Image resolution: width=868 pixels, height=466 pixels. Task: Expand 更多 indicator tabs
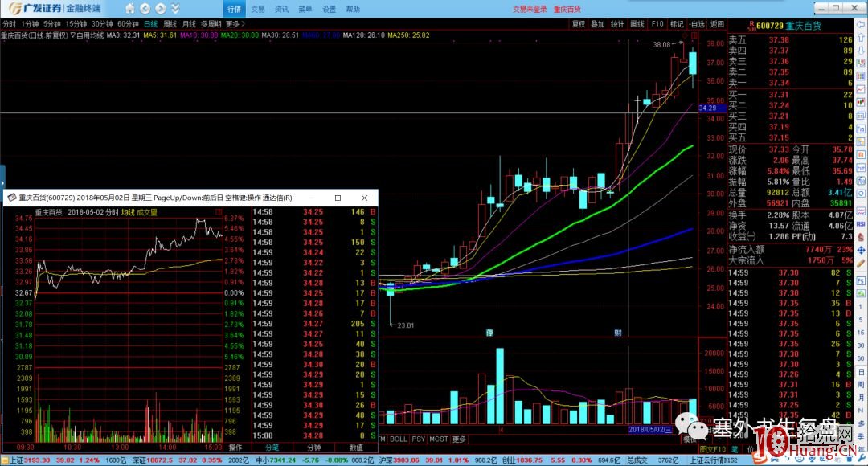(x=460, y=439)
